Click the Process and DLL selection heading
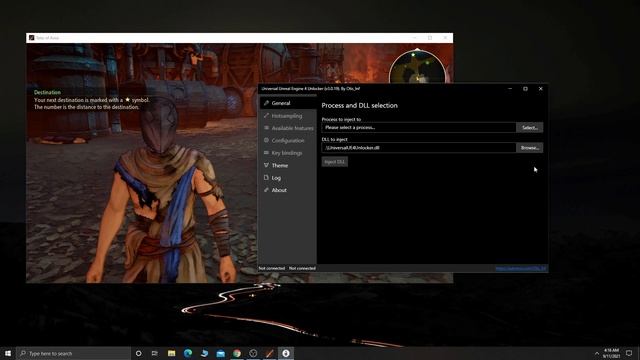The width and height of the screenshot is (640, 360). click(x=359, y=105)
